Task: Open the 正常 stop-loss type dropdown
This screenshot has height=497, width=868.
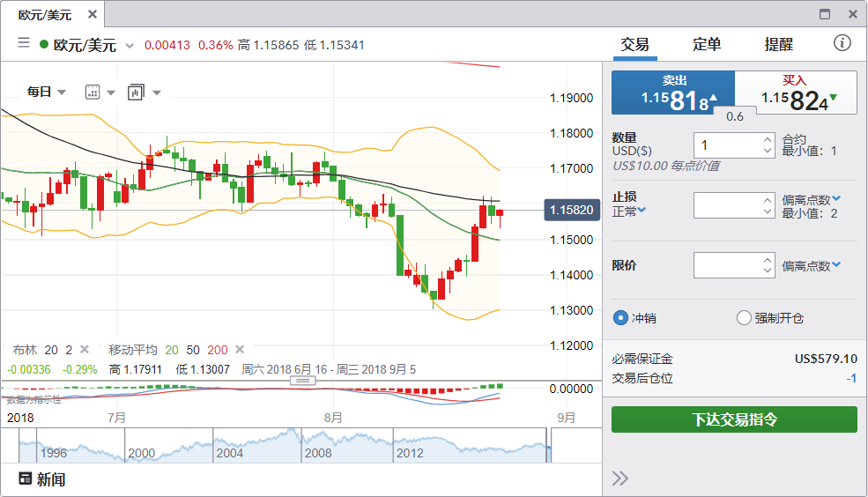Action: coord(629,211)
